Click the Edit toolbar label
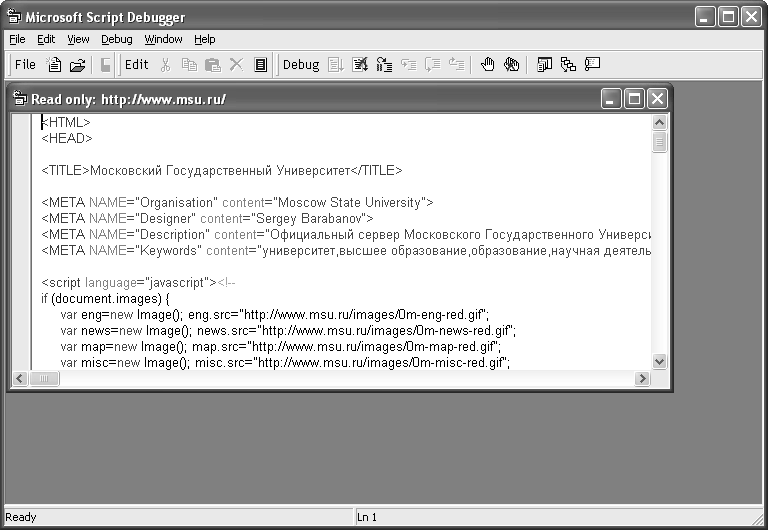 136,65
